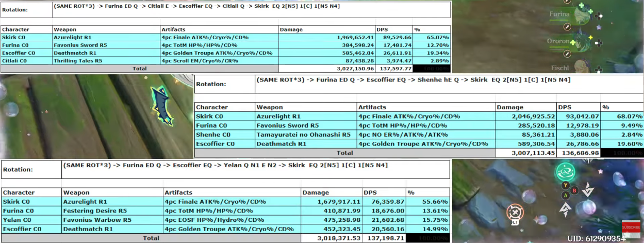Click the 19.60% percentage cell
The width and height of the screenshot is (644, 243).
622,144
